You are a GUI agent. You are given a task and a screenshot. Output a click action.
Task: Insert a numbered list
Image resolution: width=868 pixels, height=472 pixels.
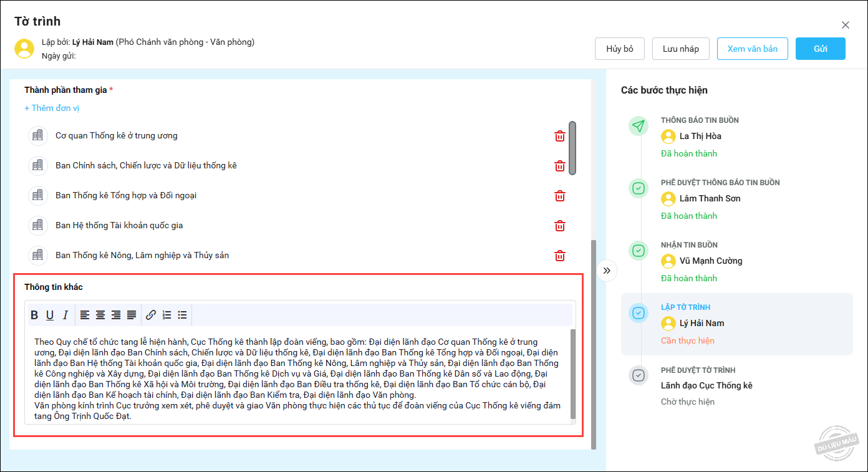166,315
